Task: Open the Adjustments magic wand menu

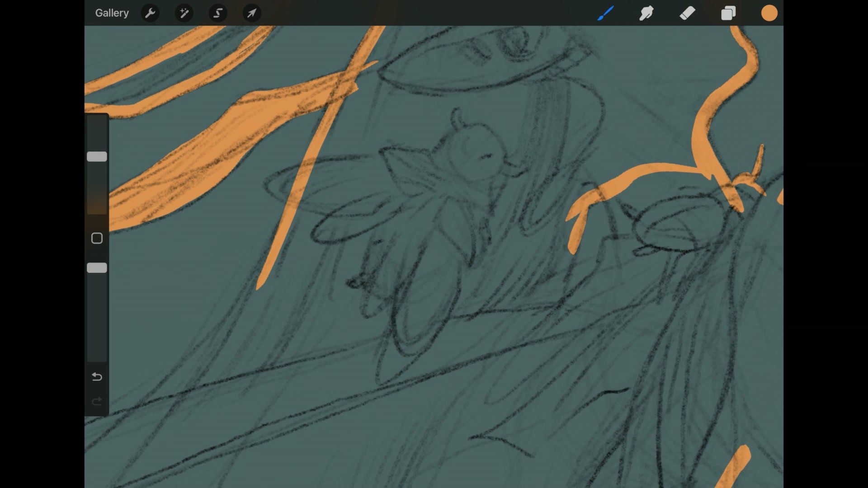Action: 184,13
